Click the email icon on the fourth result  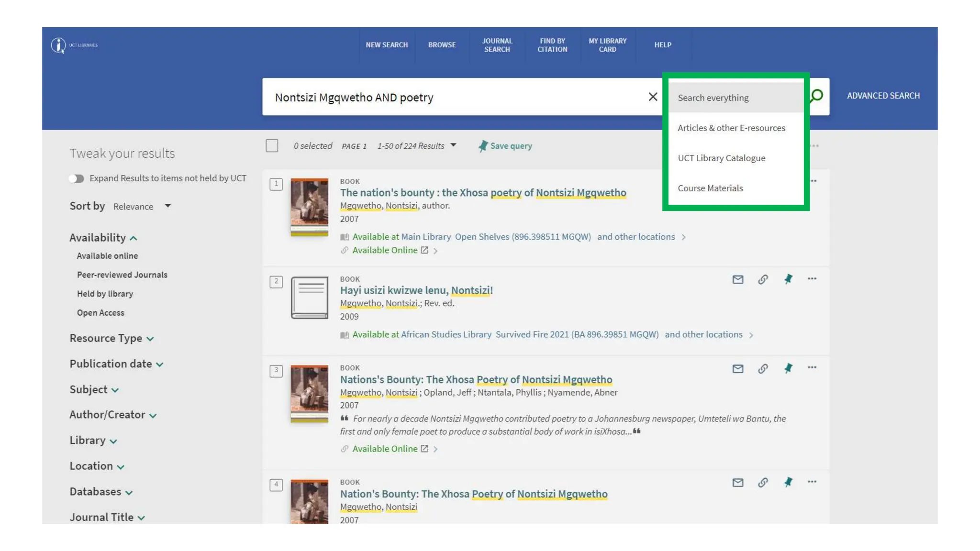[x=737, y=483]
